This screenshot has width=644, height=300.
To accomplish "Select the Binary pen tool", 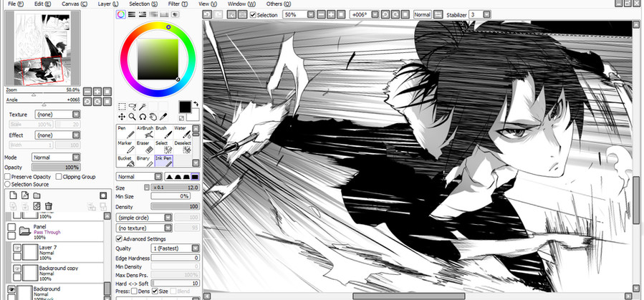I will 145,161.
